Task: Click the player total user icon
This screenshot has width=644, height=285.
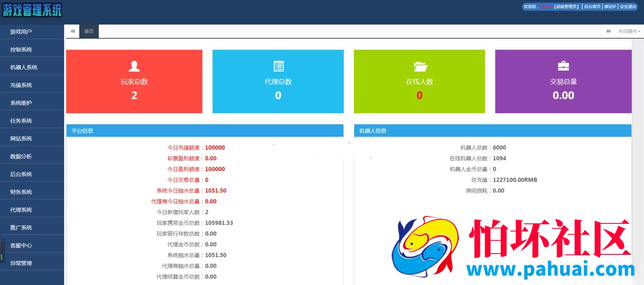Action: pyautogui.click(x=134, y=66)
